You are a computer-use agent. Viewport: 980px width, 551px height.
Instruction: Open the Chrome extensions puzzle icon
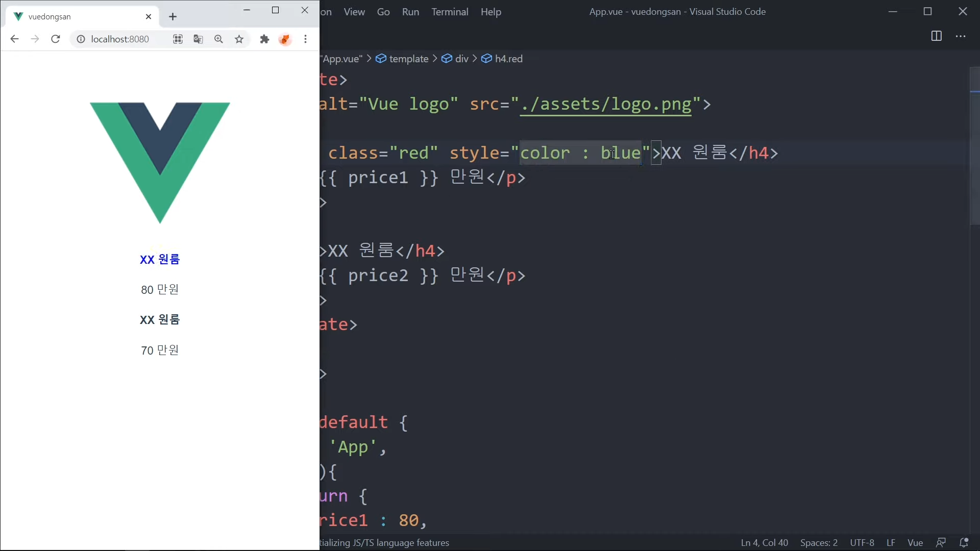[x=264, y=39]
